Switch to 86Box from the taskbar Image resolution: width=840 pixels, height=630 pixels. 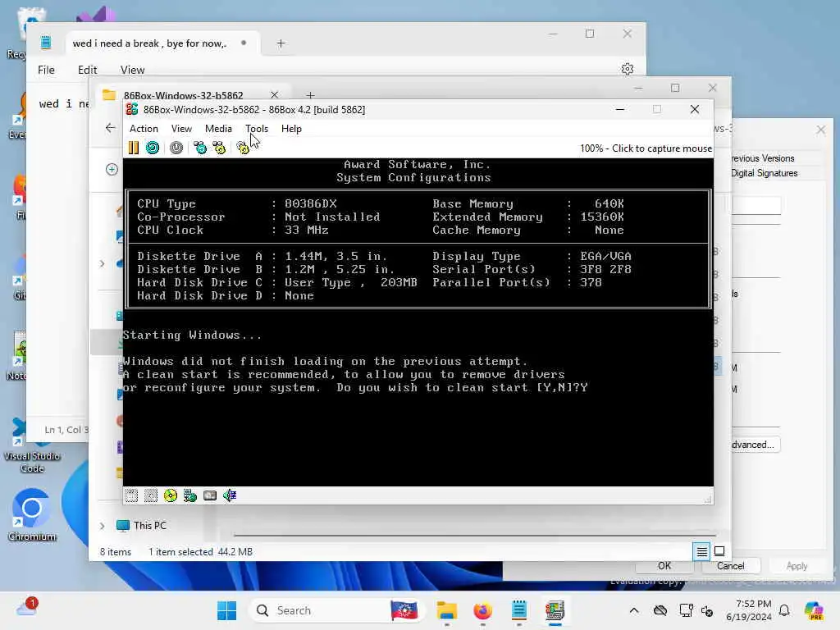click(555, 610)
